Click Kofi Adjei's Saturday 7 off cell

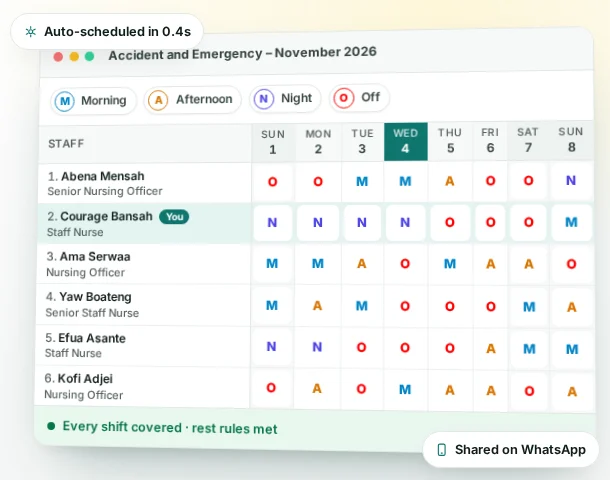[x=529, y=391]
